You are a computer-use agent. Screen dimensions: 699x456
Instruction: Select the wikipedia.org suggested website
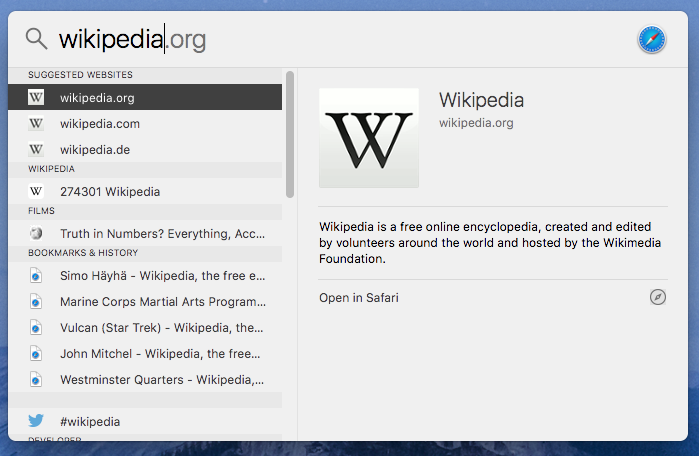click(145, 97)
